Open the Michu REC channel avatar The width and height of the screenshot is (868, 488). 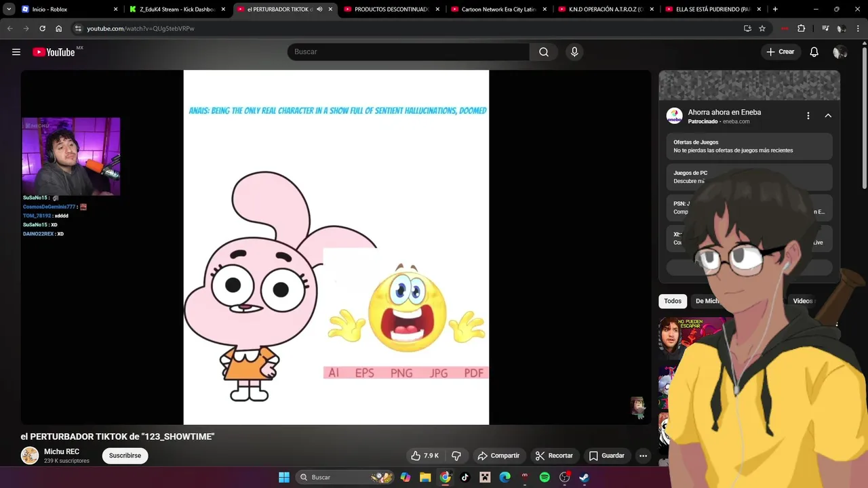click(30, 455)
